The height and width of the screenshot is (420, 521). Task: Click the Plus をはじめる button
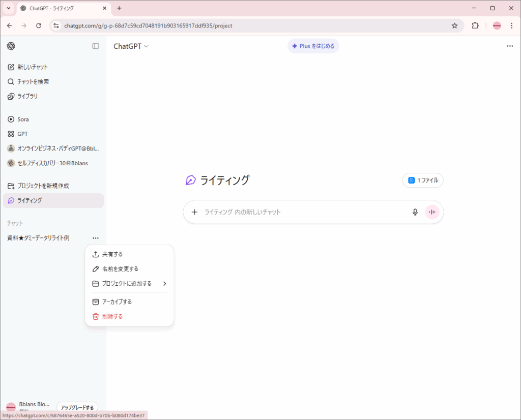coord(313,46)
